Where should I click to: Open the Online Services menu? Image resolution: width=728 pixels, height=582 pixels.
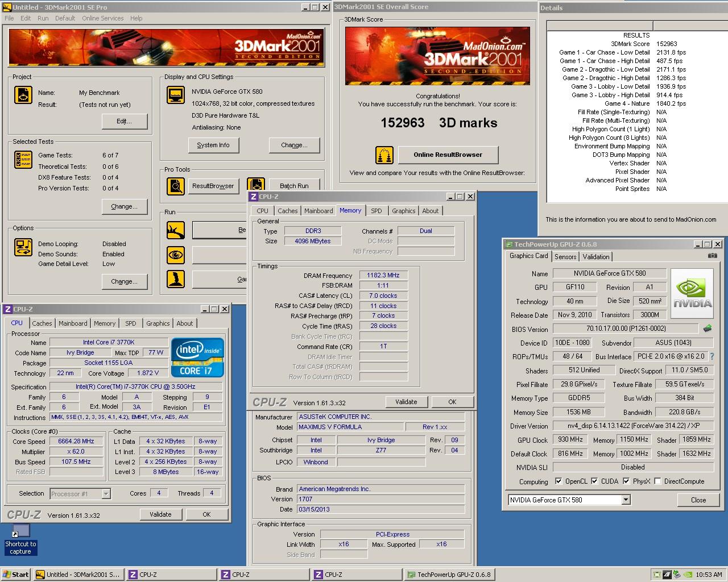(x=102, y=18)
